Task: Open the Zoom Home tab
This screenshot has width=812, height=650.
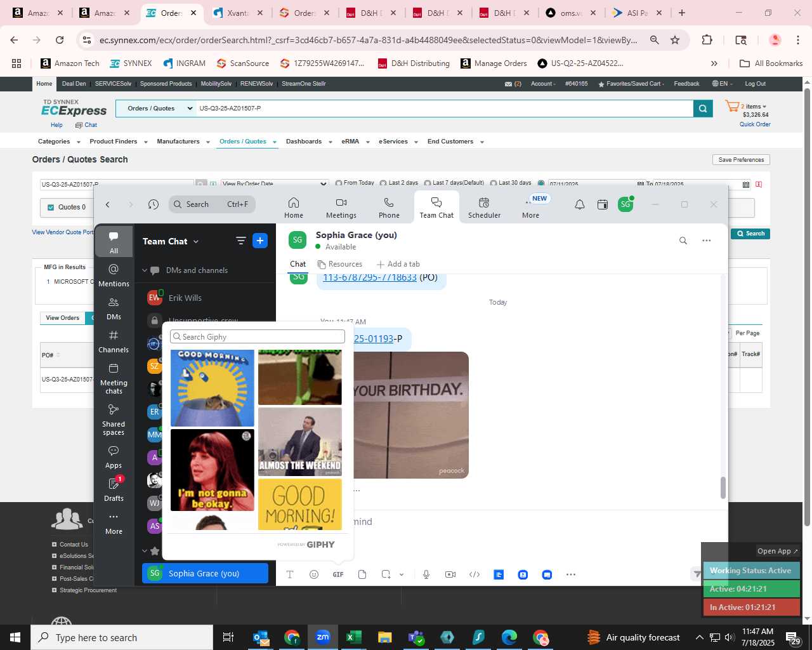Action: click(293, 207)
